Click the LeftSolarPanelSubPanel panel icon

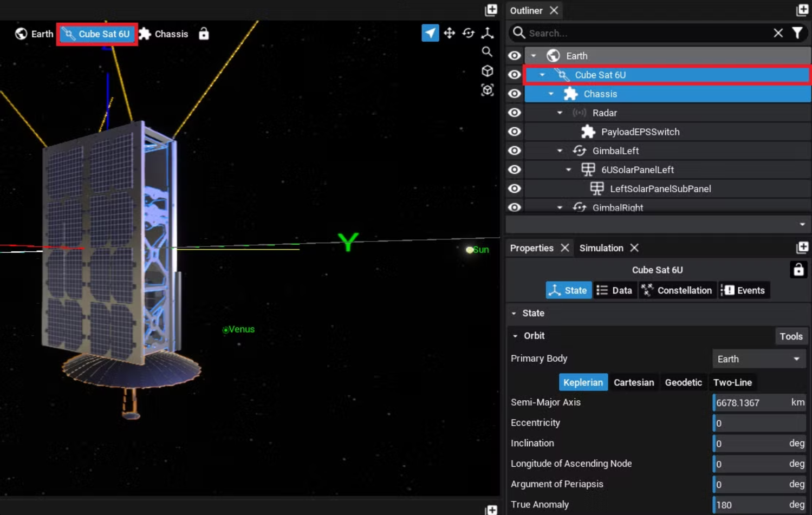coord(596,188)
